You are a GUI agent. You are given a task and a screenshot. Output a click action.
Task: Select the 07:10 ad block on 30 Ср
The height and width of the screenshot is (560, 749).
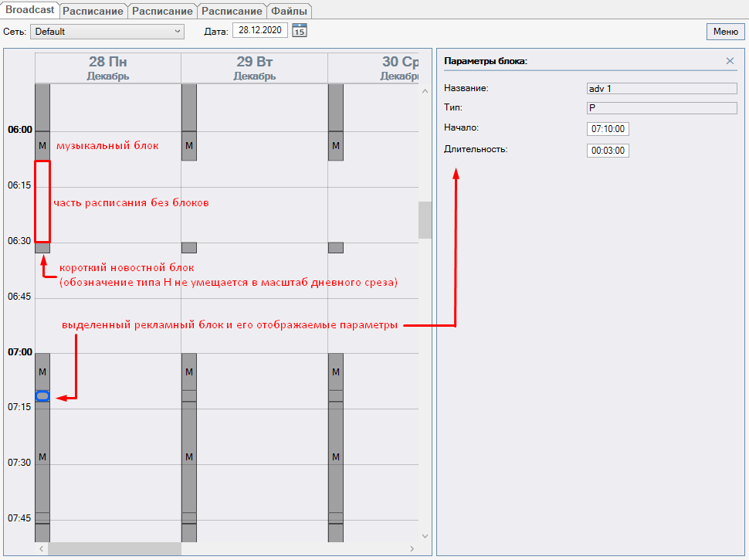click(x=336, y=396)
